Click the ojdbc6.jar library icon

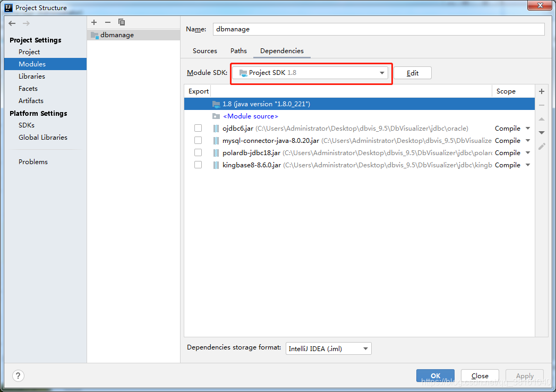pos(216,129)
